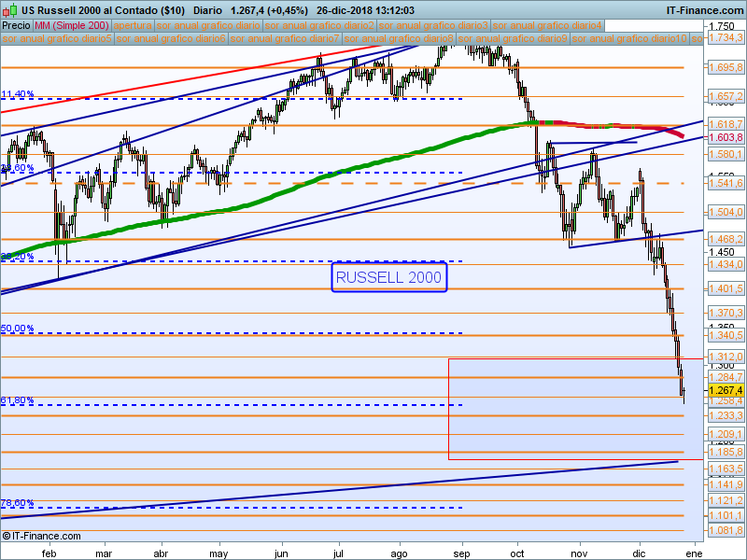Click the price level label 1.284,7
The height and width of the screenshot is (560, 747).
point(726,378)
